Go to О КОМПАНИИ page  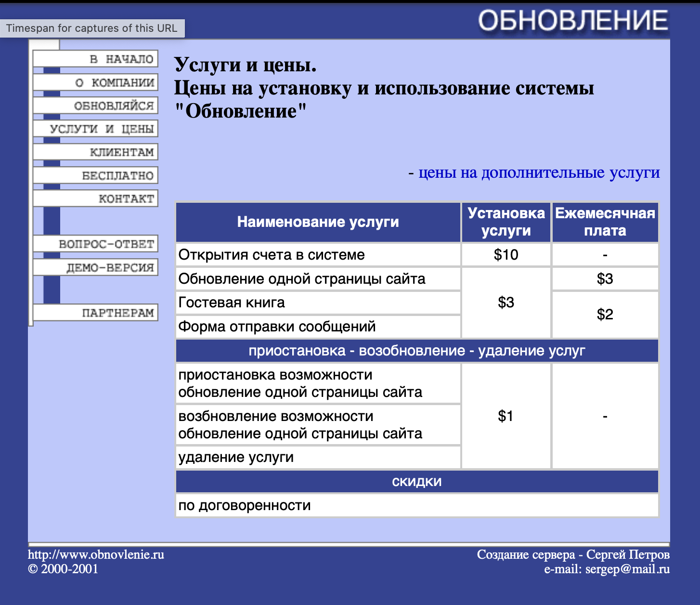(x=95, y=82)
